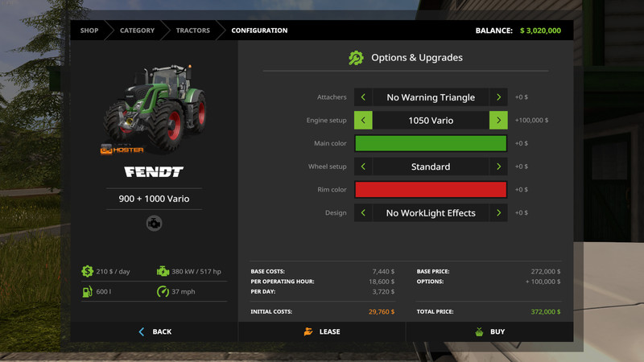Click the speedometer icon beside 37 mph
Image resolution: width=644 pixels, height=362 pixels.
[163, 290]
